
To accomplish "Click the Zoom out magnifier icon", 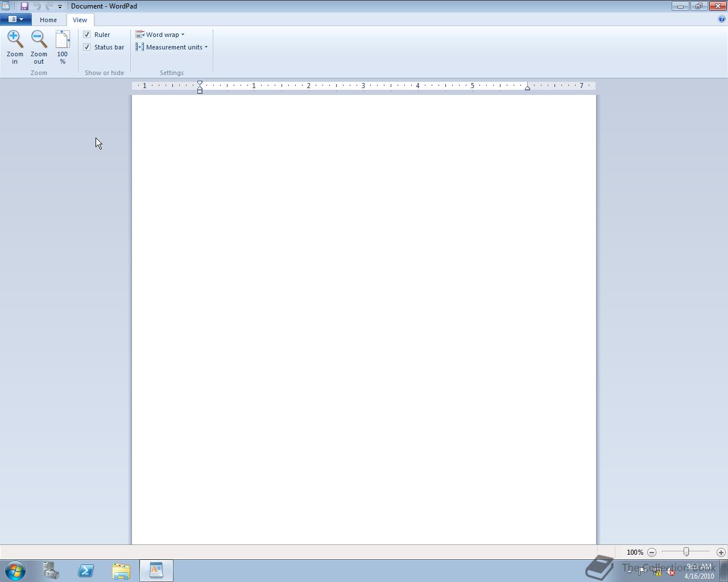I will (39, 39).
